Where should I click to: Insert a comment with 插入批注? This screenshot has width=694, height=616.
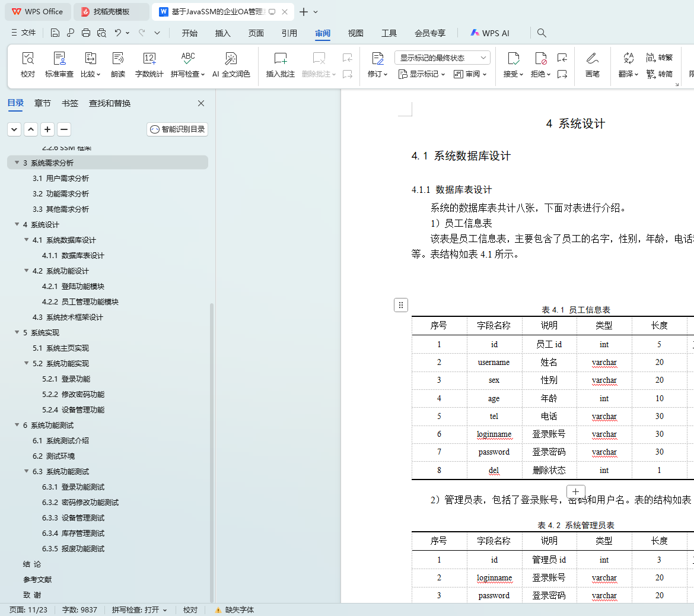click(280, 65)
